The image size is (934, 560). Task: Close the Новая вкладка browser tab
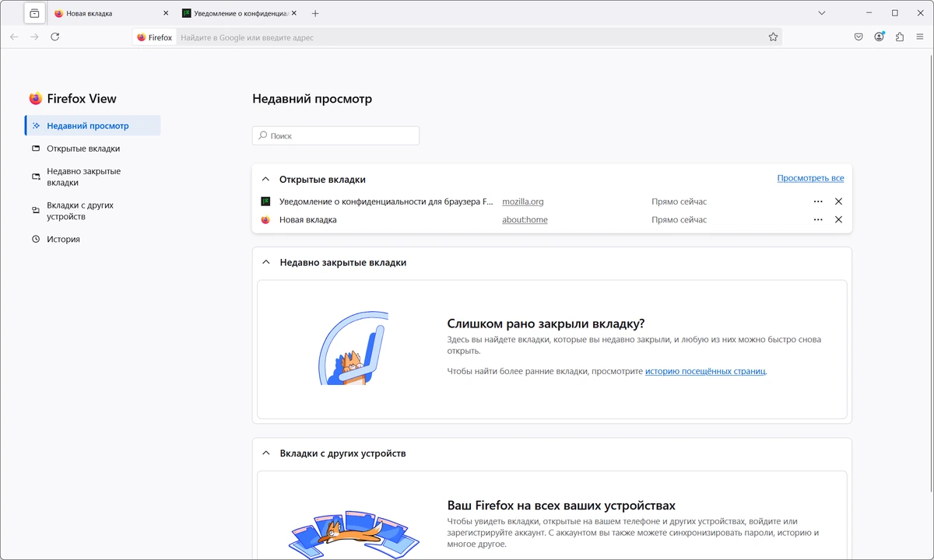point(165,13)
